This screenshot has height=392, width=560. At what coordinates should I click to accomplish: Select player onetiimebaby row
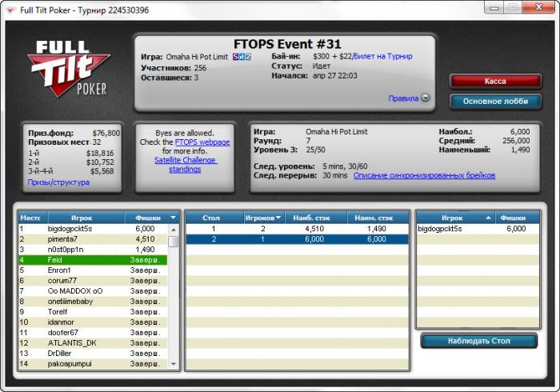click(93, 302)
